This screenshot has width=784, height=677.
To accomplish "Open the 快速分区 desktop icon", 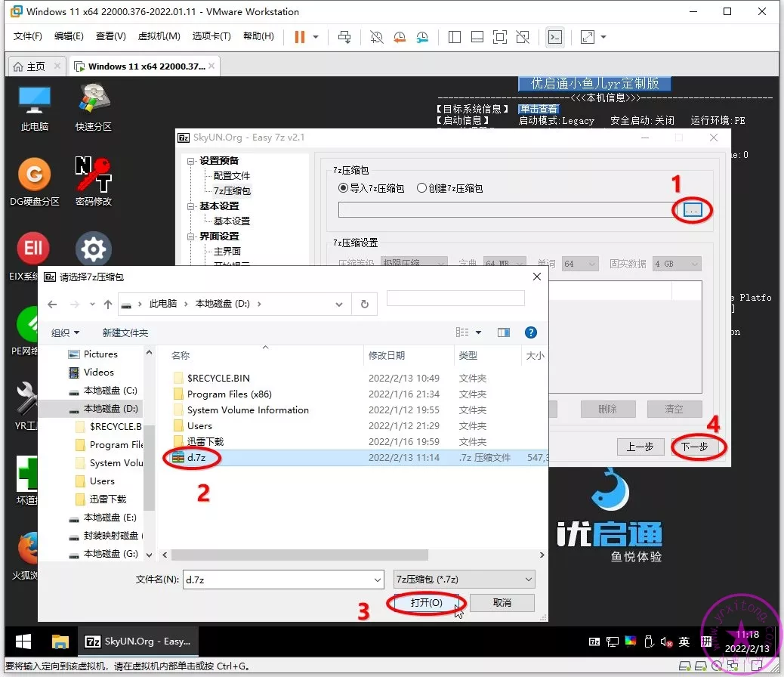I will coord(94,107).
